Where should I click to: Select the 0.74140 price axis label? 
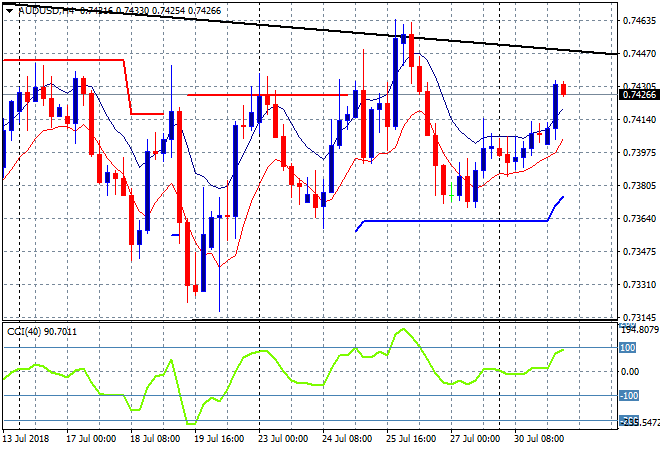[639, 120]
